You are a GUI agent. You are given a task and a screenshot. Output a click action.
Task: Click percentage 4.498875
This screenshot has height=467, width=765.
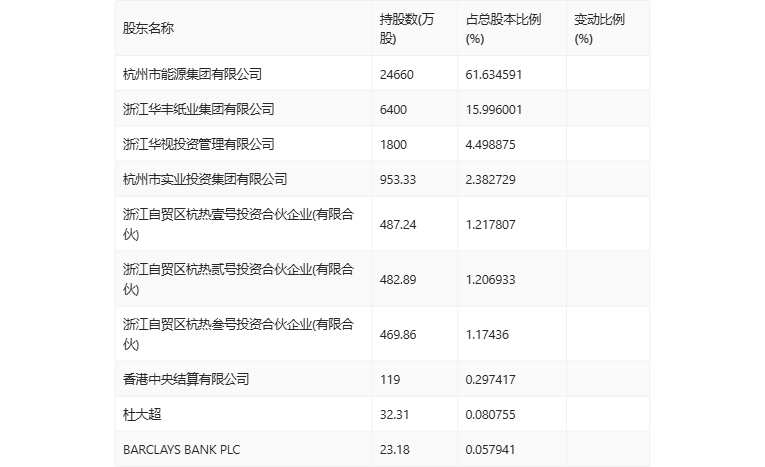coord(490,145)
